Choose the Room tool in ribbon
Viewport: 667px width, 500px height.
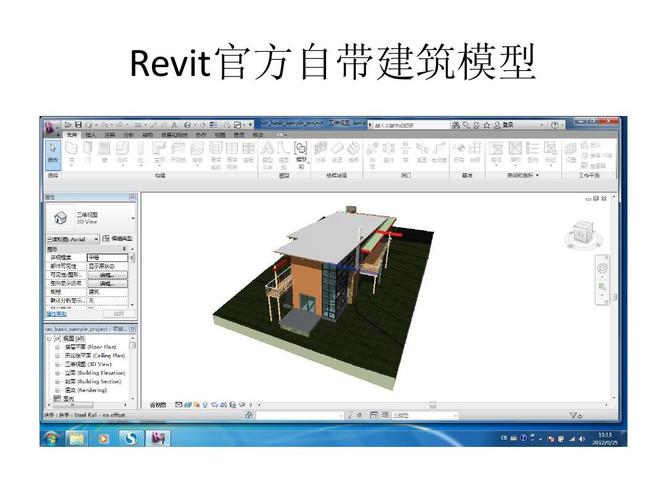(496, 152)
